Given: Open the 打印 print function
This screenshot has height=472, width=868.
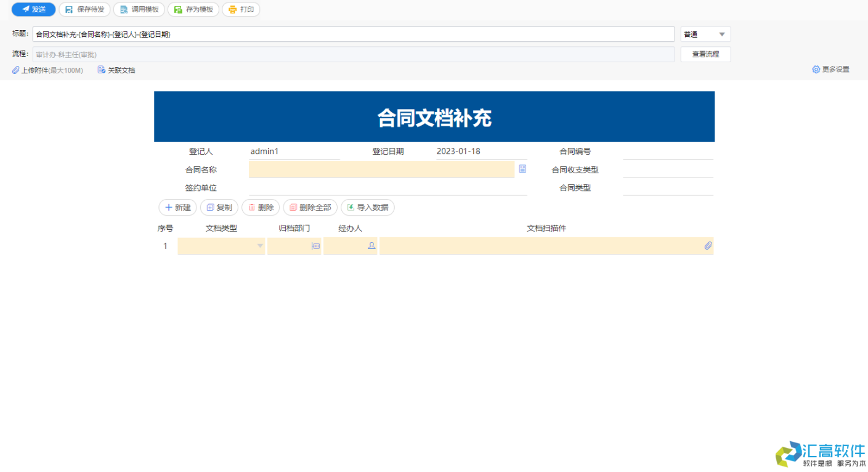Looking at the screenshot, I should pos(241,9).
